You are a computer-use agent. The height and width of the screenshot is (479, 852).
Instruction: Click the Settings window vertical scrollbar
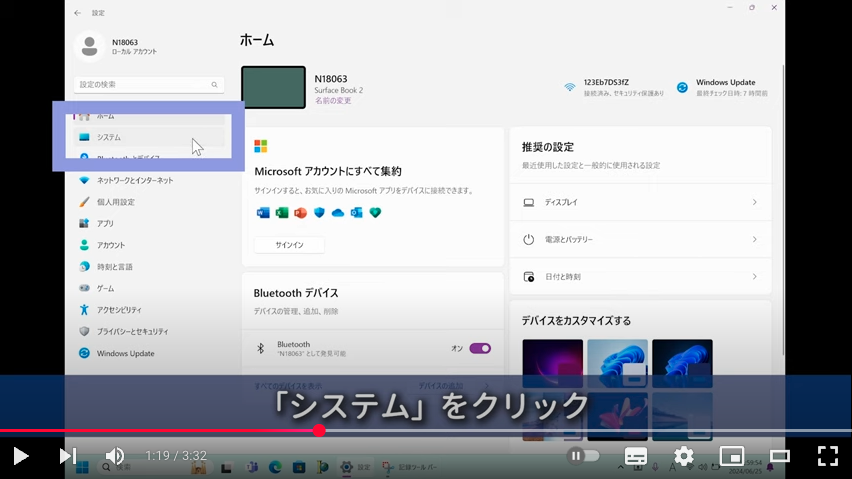[x=783, y=209]
